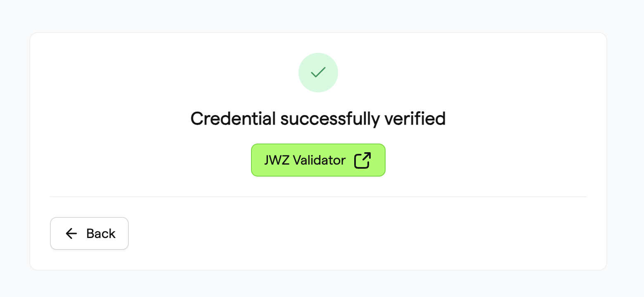Click the horizontal divider line above Back
The image size is (644, 297).
(318, 197)
